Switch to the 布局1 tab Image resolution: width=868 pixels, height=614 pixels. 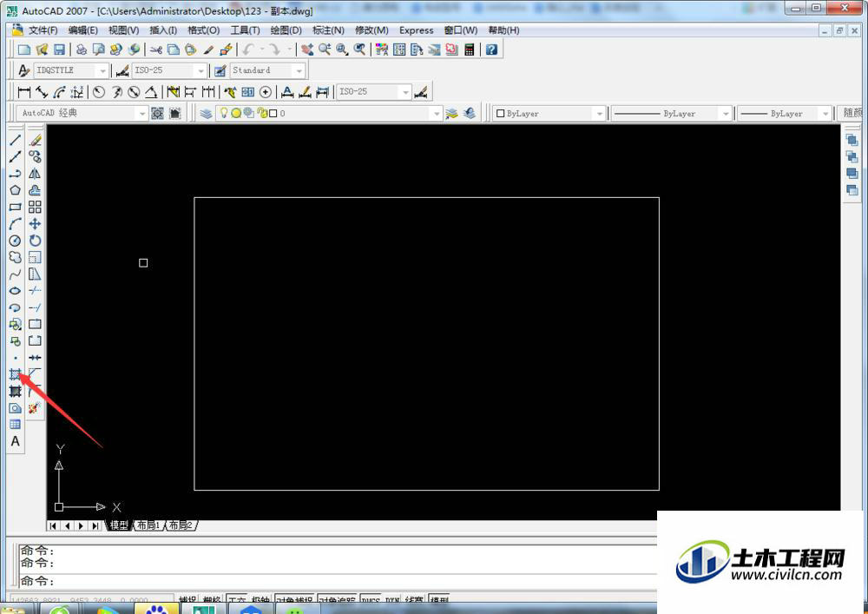pyautogui.click(x=148, y=525)
